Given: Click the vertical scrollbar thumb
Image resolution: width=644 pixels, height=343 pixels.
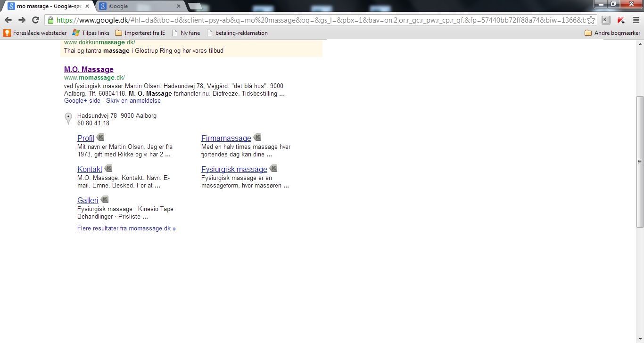Looking at the screenshot, I should (x=640, y=162).
